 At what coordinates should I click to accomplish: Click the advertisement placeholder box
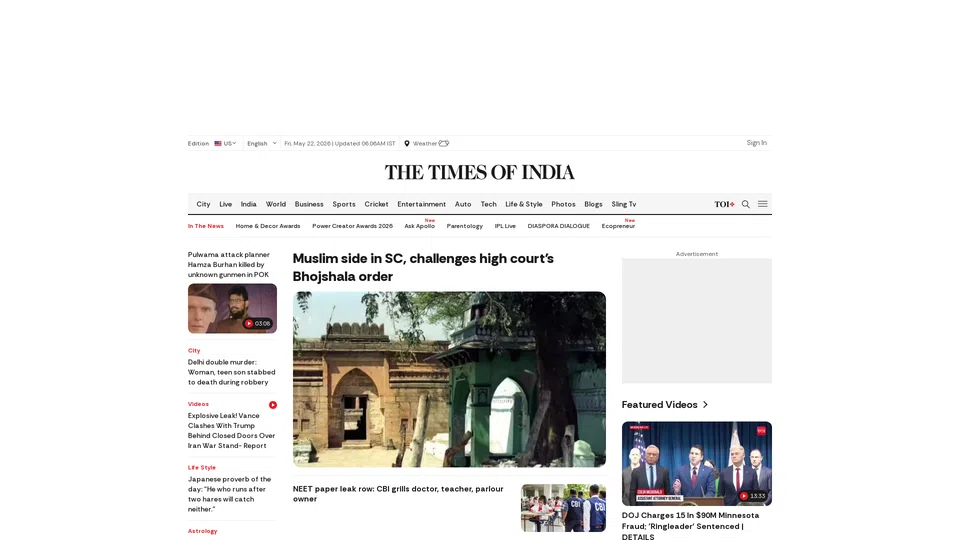coord(697,321)
